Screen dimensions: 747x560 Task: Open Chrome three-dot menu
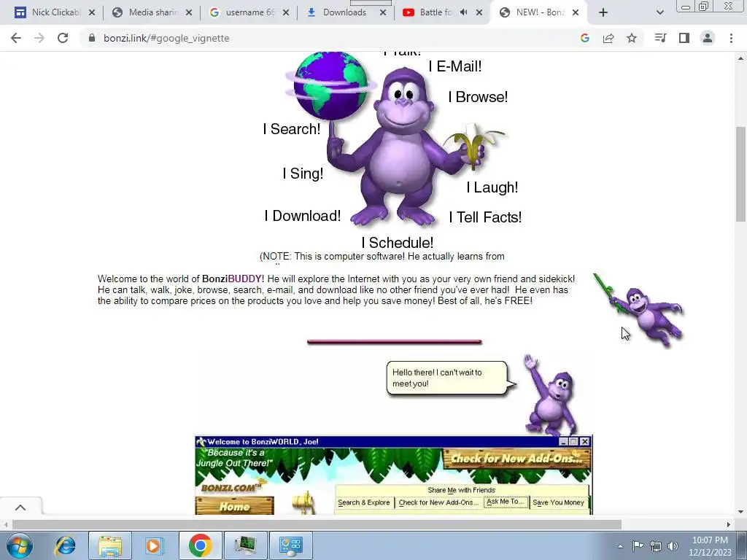point(731,38)
